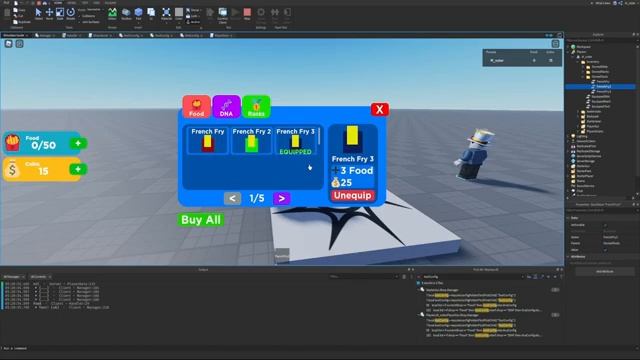This screenshot has height=360, width=640.
Task: Switch to the Food inventory tab
Action: point(196,107)
